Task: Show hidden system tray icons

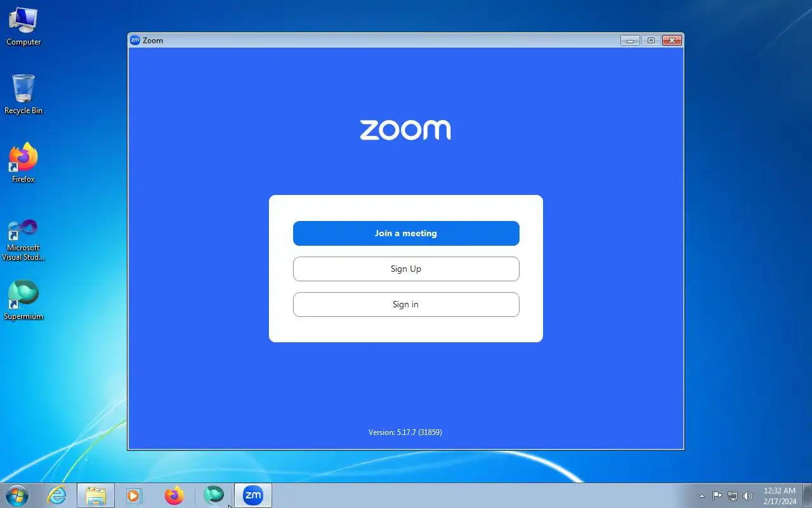Action: click(702, 496)
